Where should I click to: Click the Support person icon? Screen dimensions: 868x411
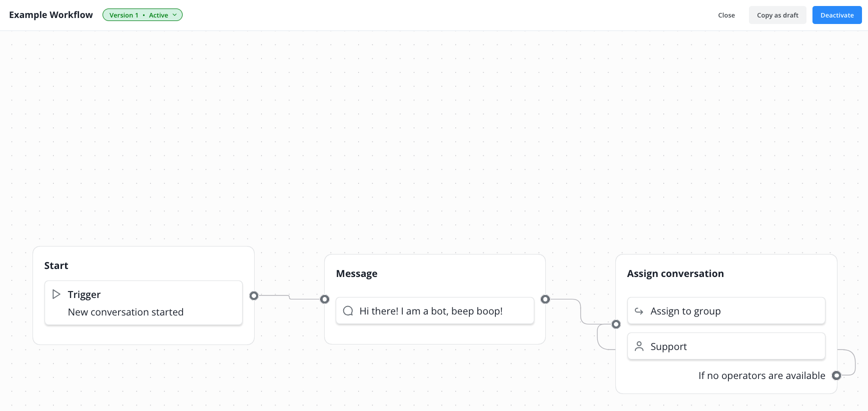tap(639, 346)
